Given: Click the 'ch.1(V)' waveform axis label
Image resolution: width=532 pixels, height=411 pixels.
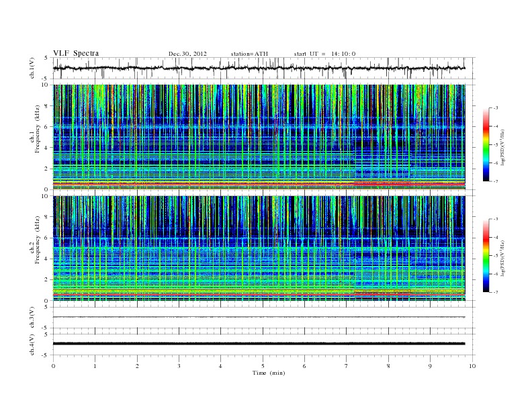Looking at the screenshot, I should (32, 68).
